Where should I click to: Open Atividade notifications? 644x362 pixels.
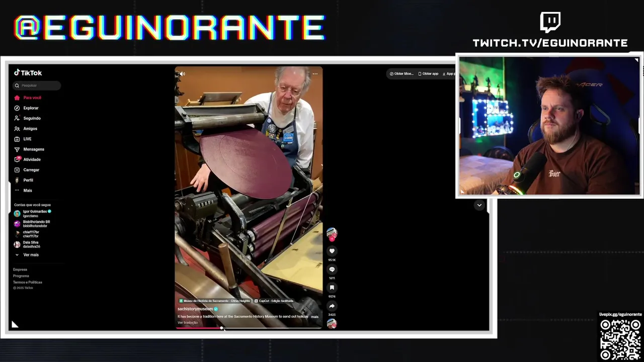point(27,159)
